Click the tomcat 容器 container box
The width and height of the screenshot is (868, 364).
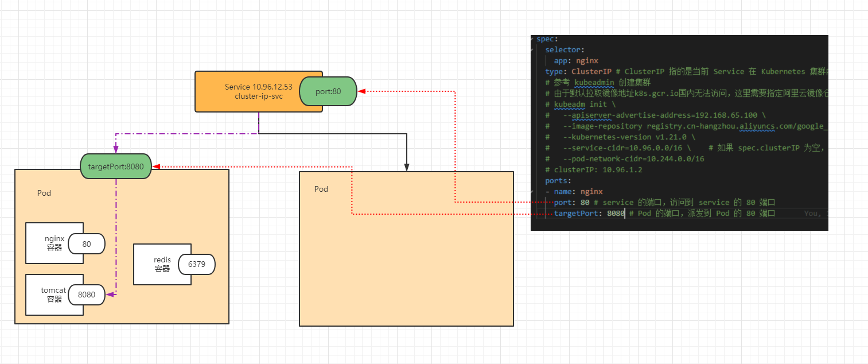point(55,295)
